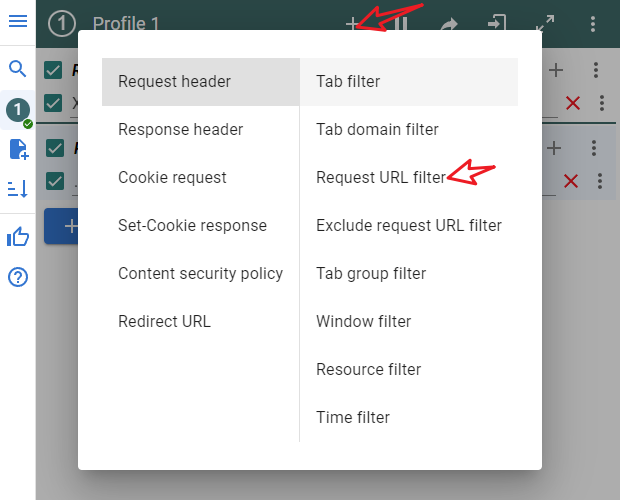Open the top bar more options menu
Image resolution: width=620 pixels, height=500 pixels.
(x=594, y=24)
